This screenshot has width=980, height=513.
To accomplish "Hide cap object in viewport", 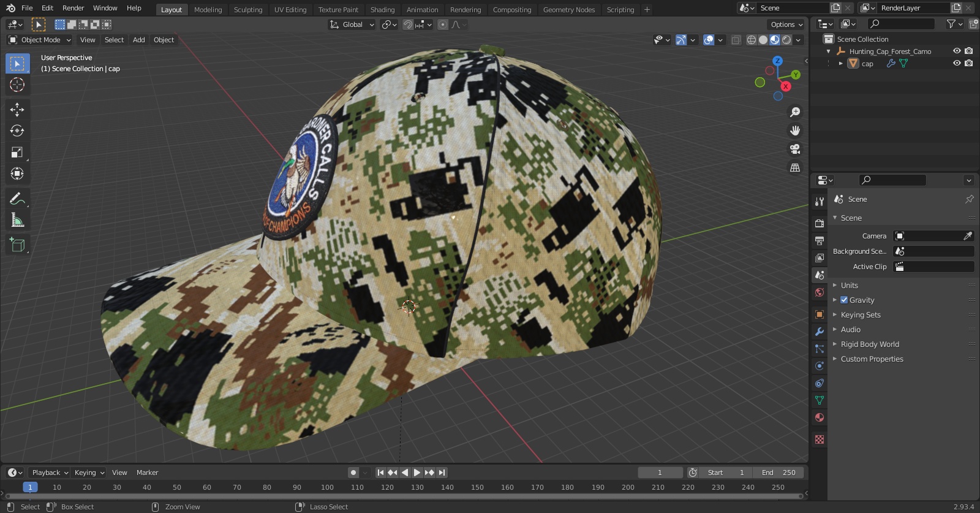I will [x=957, y=63].
